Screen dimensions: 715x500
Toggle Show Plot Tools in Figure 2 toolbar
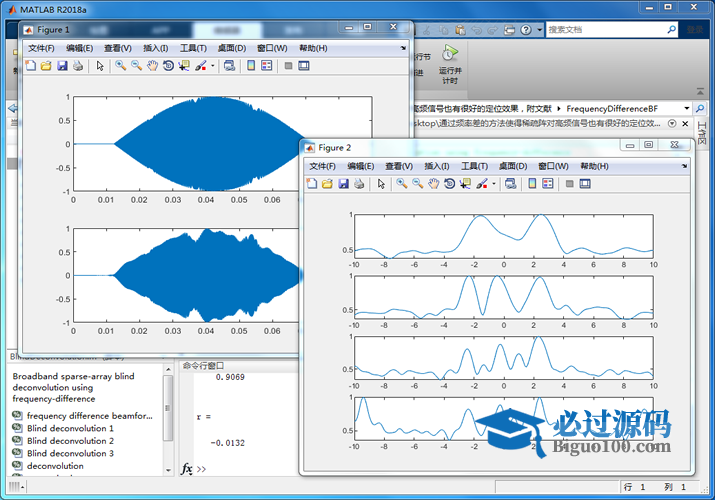(x=586, y=184)
